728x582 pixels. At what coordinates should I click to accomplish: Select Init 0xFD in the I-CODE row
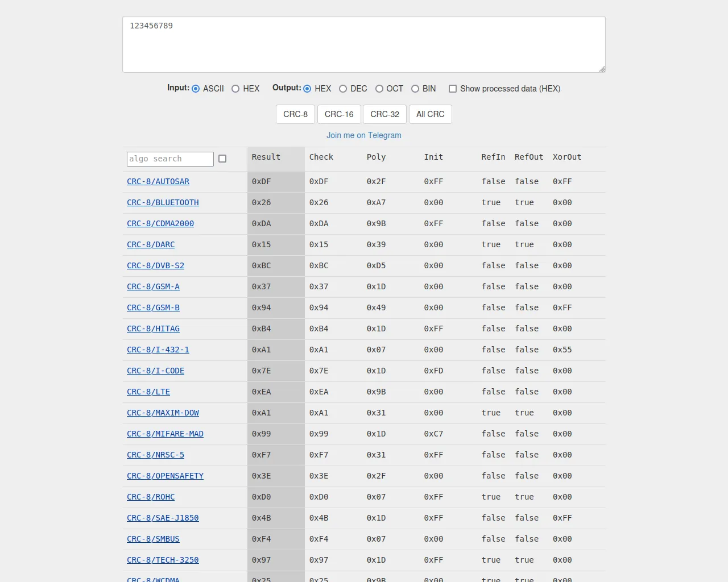point(434,371)
